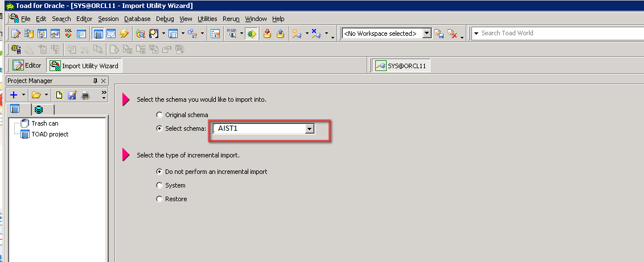
Task: Expand the No Workspace selected dropdown
Action: click(427, 34)
